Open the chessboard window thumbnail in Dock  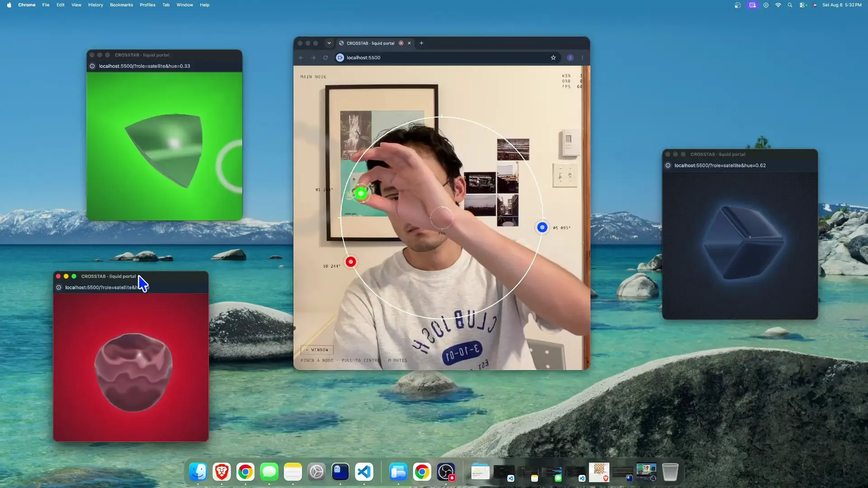599,472
